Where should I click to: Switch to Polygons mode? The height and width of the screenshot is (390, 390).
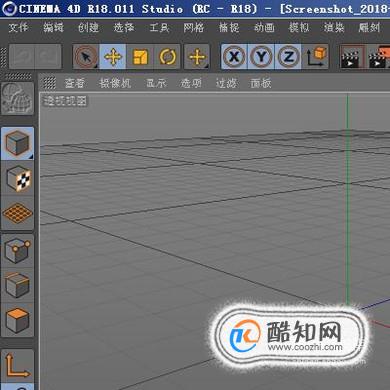[18, 320]
